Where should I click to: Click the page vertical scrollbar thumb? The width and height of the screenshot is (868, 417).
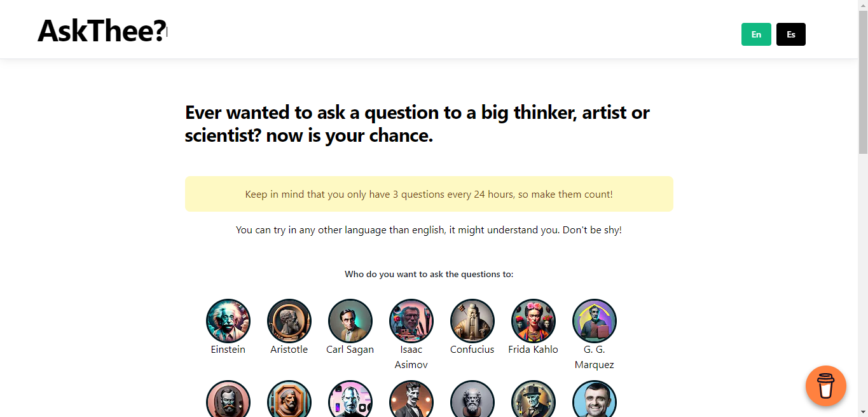[x=863, y=81]
